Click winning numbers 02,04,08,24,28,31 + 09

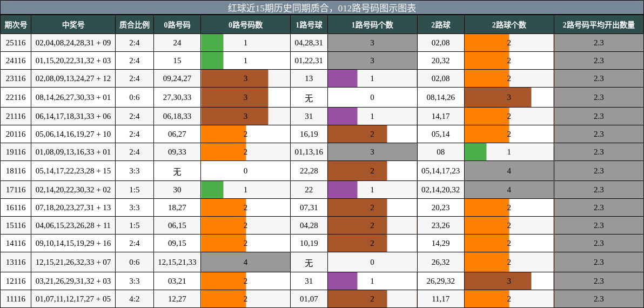(x=73, y=43)
